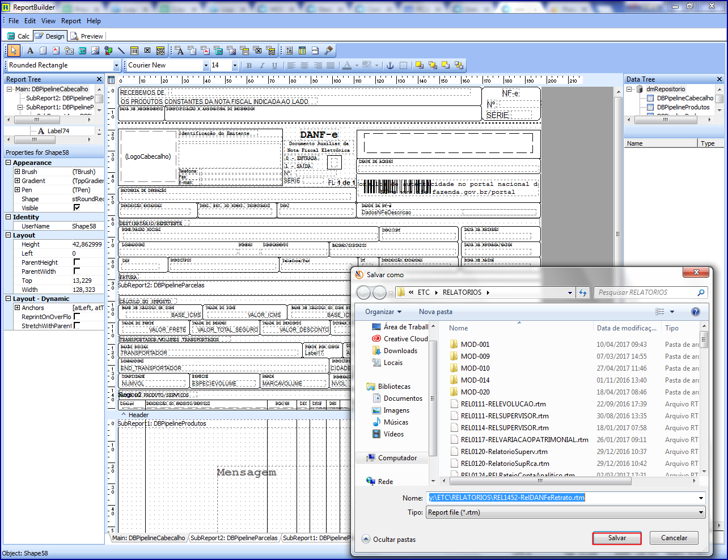Toggle the Visible property checkbox

coord(77,208)
